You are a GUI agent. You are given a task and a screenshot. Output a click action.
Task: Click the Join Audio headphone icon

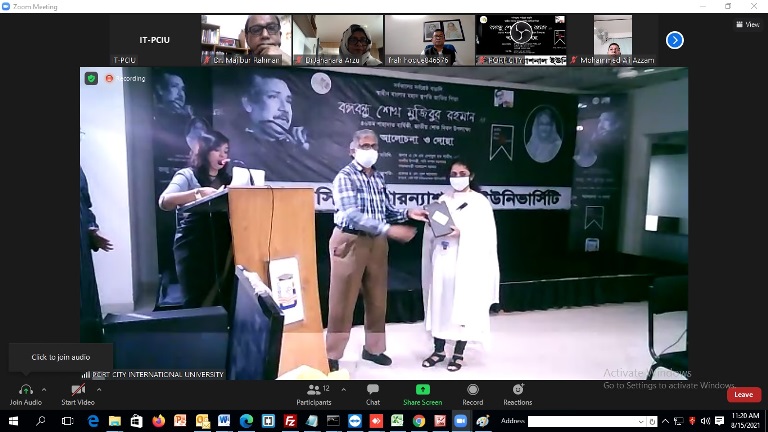pos(25,390)
